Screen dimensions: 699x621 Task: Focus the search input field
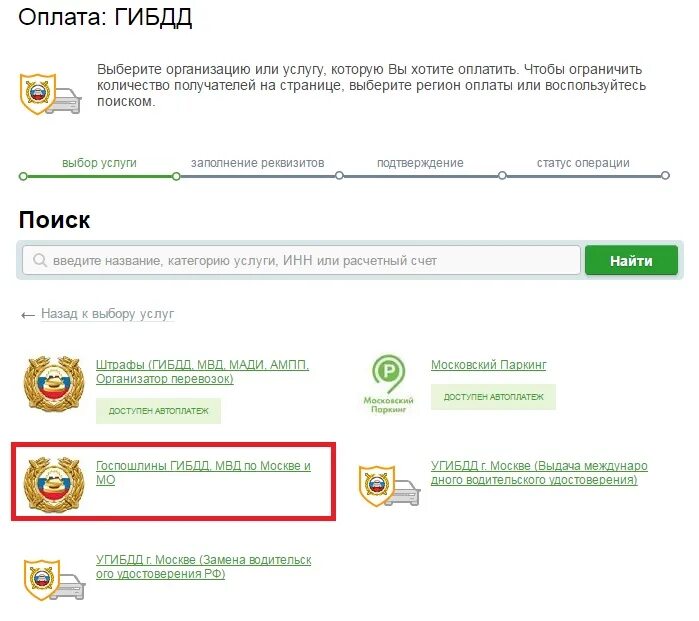pyautogui.click(x=301, y=260)
